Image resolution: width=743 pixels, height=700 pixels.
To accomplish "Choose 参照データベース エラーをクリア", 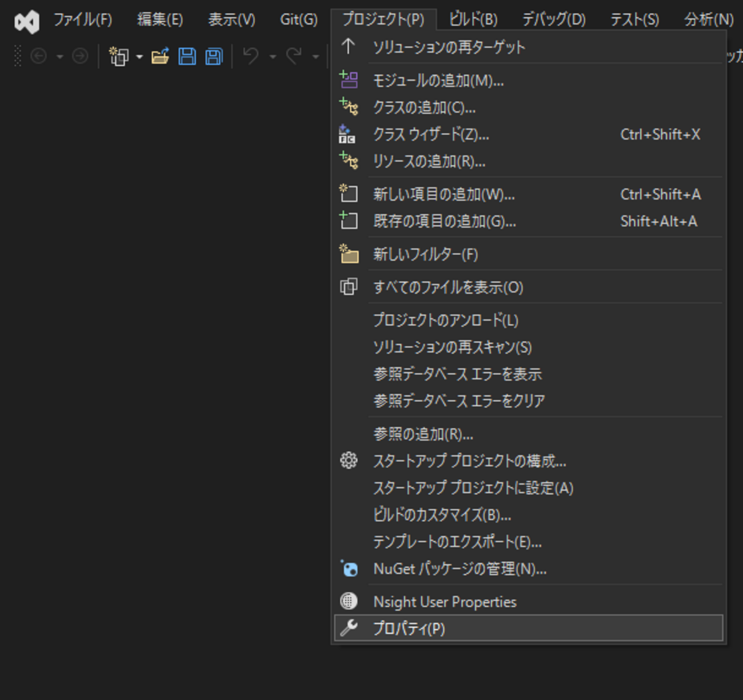I will point(529,401).
